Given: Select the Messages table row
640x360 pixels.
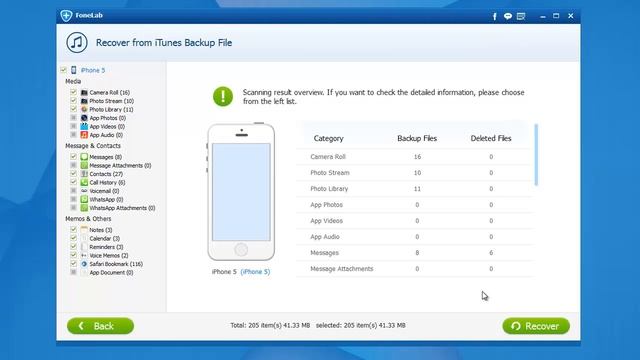Looking at the screenshot, I should pyautogui.click(x=415, y=253).
